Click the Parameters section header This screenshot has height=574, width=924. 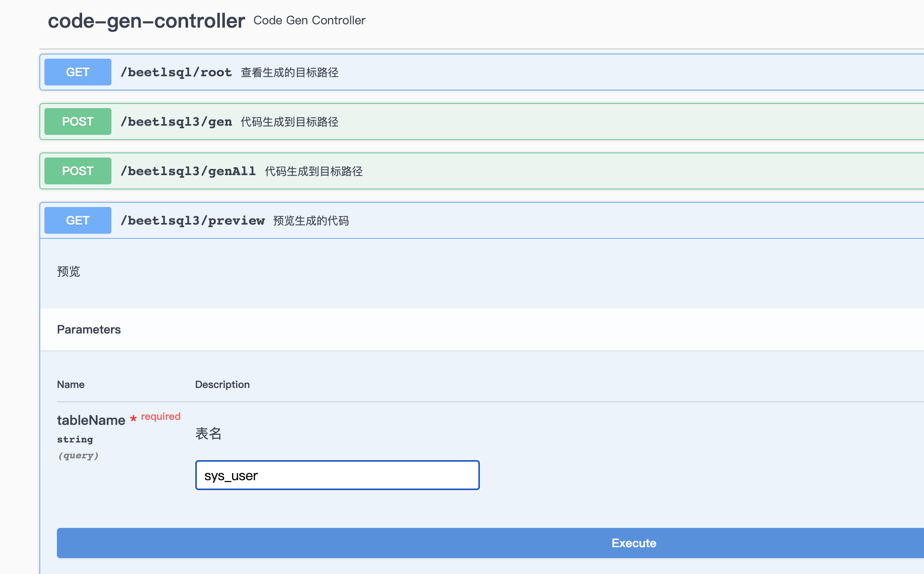click(89, 329)
